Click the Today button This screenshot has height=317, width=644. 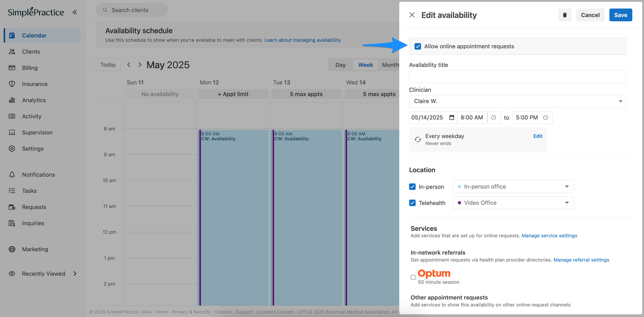coord(108,65)
